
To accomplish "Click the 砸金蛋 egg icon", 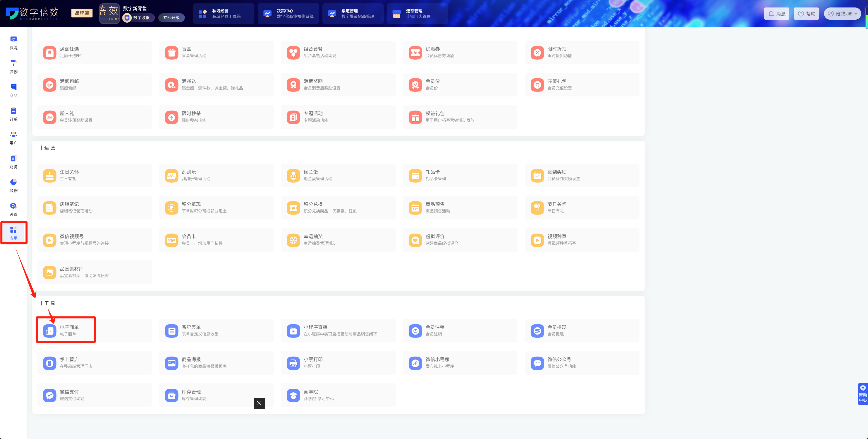I will [x=293, y=175].
